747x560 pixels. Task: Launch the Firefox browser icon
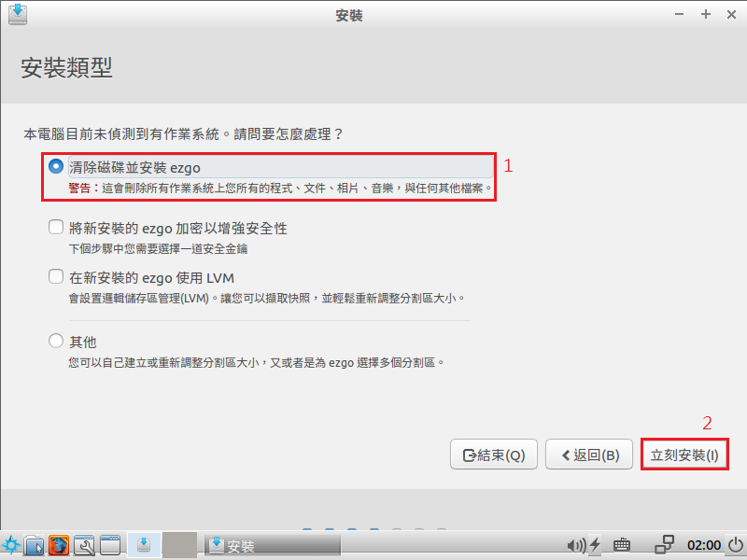(59, 545)
